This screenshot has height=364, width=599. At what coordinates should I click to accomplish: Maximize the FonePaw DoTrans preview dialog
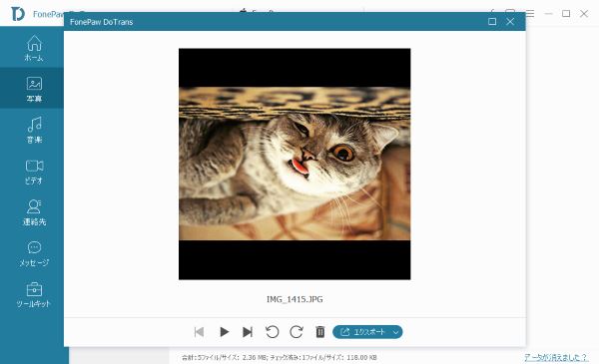click(x=492, y=21)
